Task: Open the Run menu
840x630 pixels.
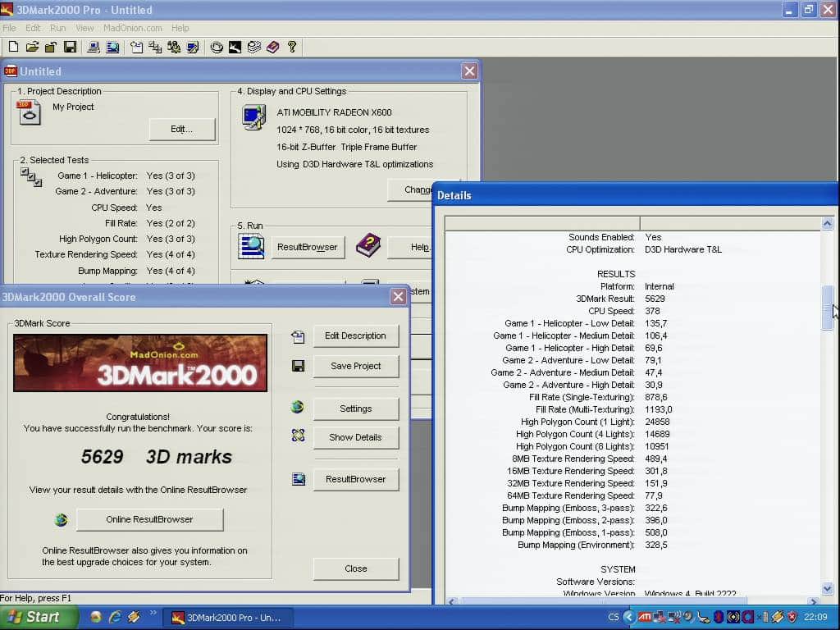Action: (58, 28)
